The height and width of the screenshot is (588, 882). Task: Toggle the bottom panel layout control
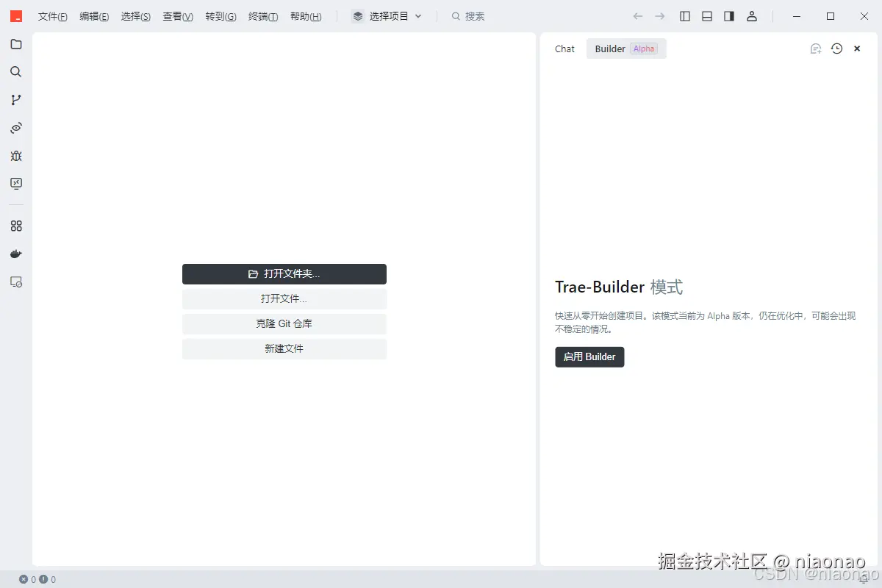[706, 15]
